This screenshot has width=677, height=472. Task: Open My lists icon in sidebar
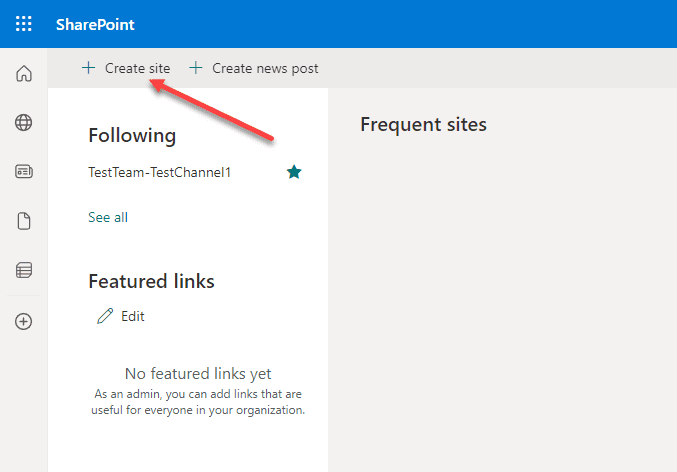click(x=24, y=270)
